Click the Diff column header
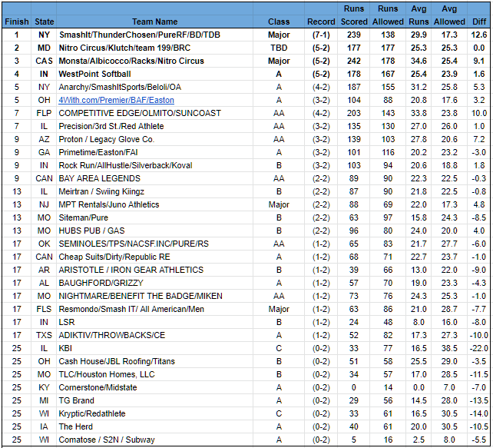The width and height of the screenshot is (493, 448). click(479, 22)
